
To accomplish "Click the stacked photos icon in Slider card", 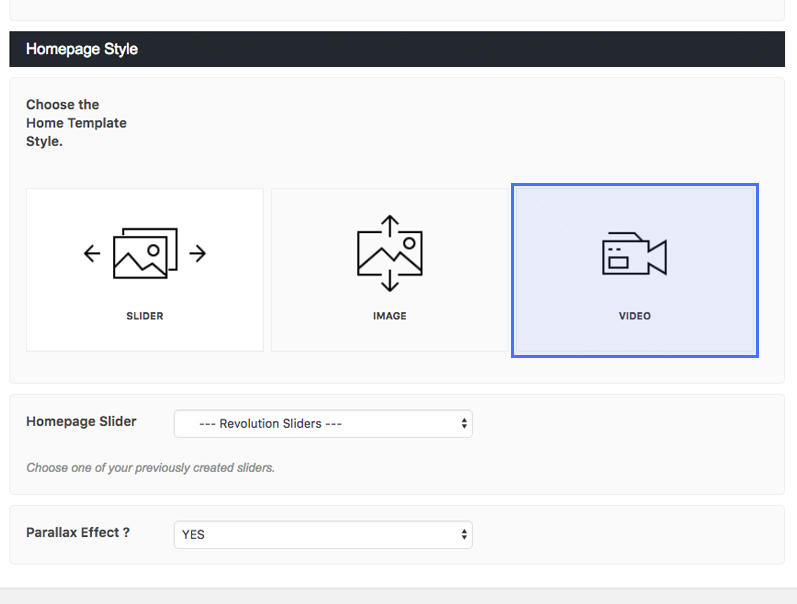I will click(145, 253).
